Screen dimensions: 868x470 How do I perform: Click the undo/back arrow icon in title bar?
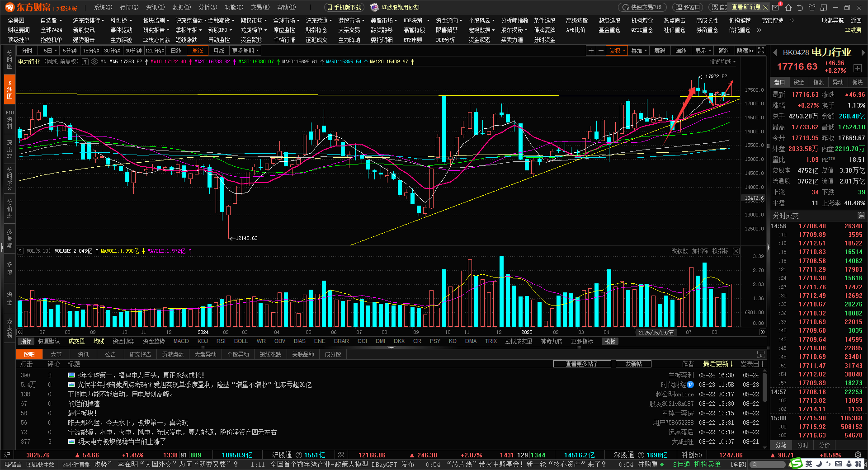(800, 7)
